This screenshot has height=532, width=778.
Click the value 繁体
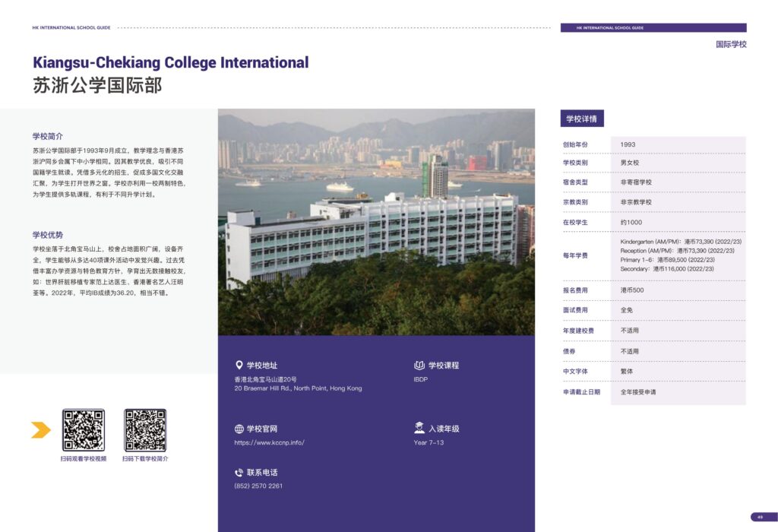click(x=627, y=371)
